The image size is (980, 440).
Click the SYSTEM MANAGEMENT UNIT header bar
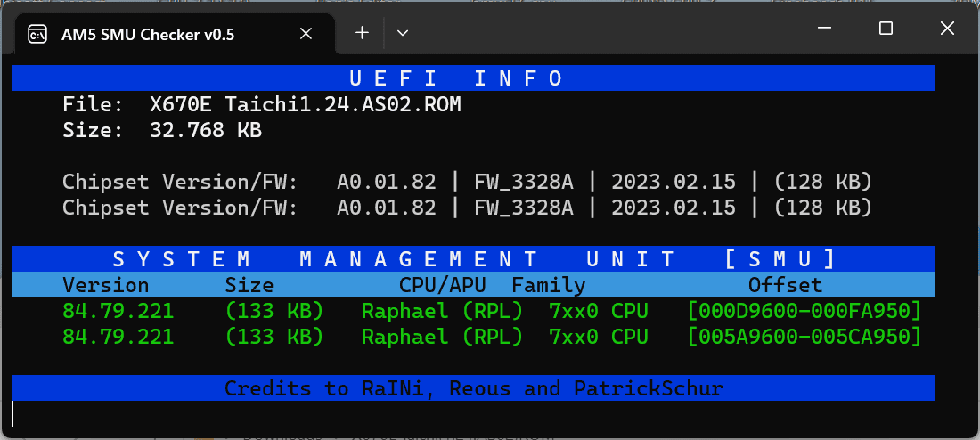coord(473,259)
